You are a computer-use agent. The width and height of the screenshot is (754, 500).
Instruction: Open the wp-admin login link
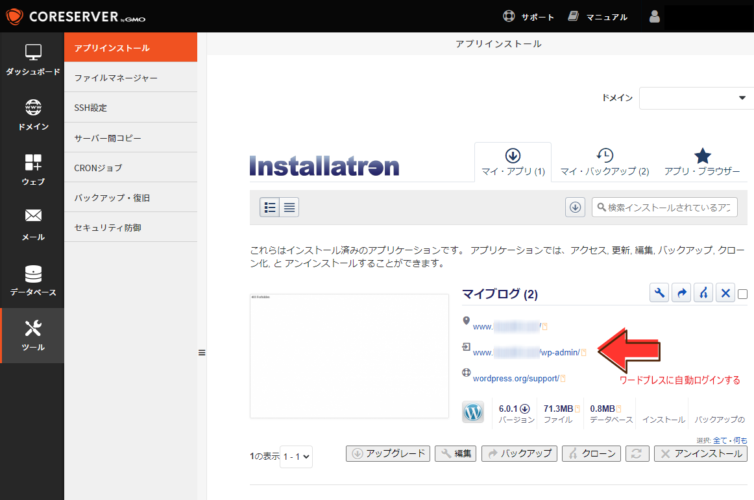[x=526, y=352]
